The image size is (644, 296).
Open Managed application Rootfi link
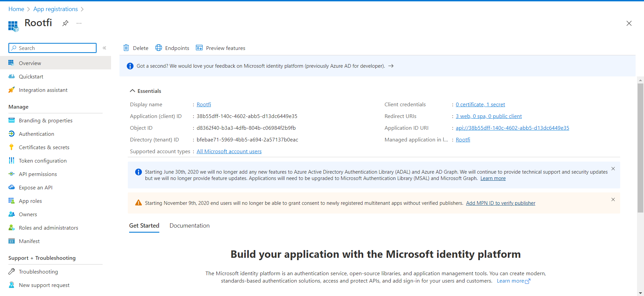[x=463, y=140]
